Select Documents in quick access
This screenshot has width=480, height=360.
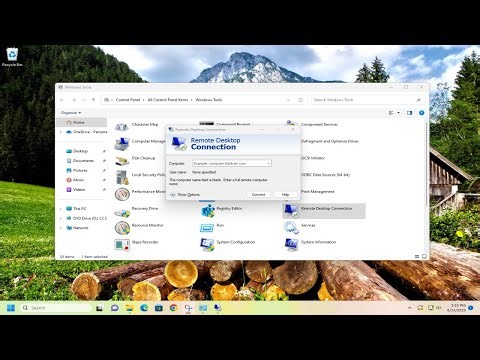coord(83,161)
